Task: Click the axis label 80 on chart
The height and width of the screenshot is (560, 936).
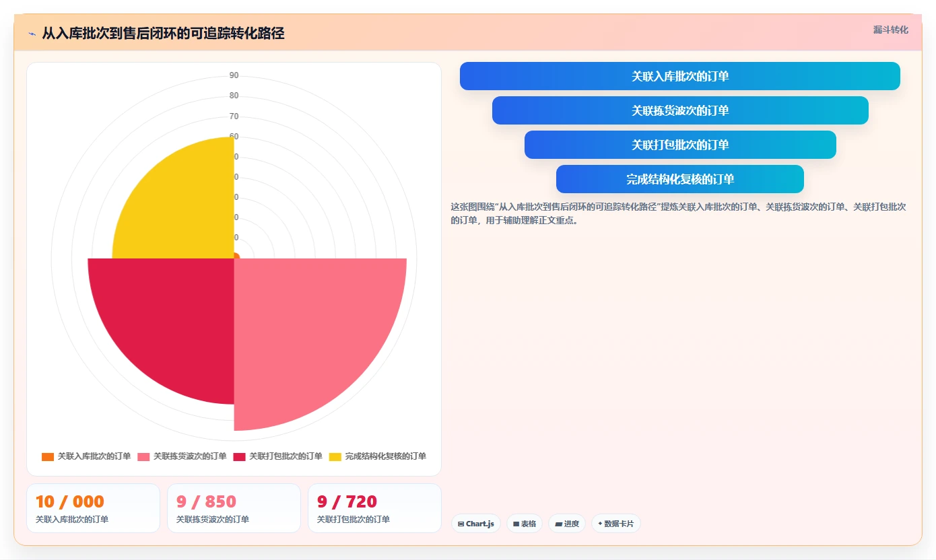Action: (x=234, y=96)
